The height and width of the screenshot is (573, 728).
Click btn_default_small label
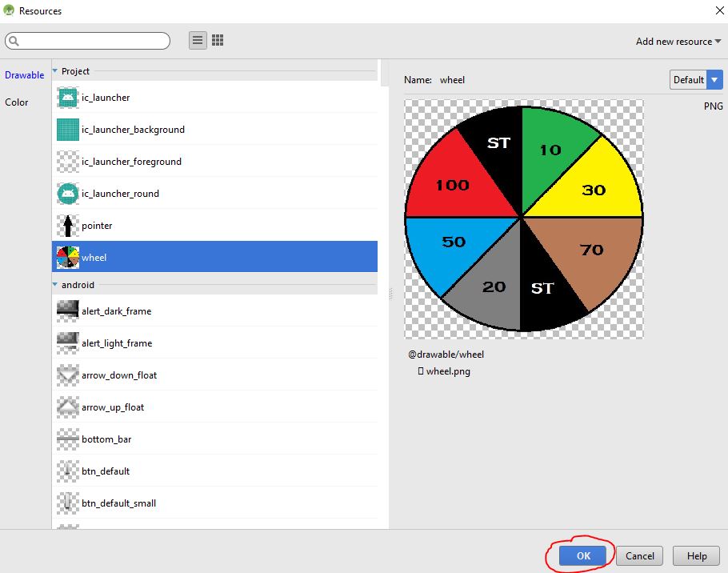119,503
